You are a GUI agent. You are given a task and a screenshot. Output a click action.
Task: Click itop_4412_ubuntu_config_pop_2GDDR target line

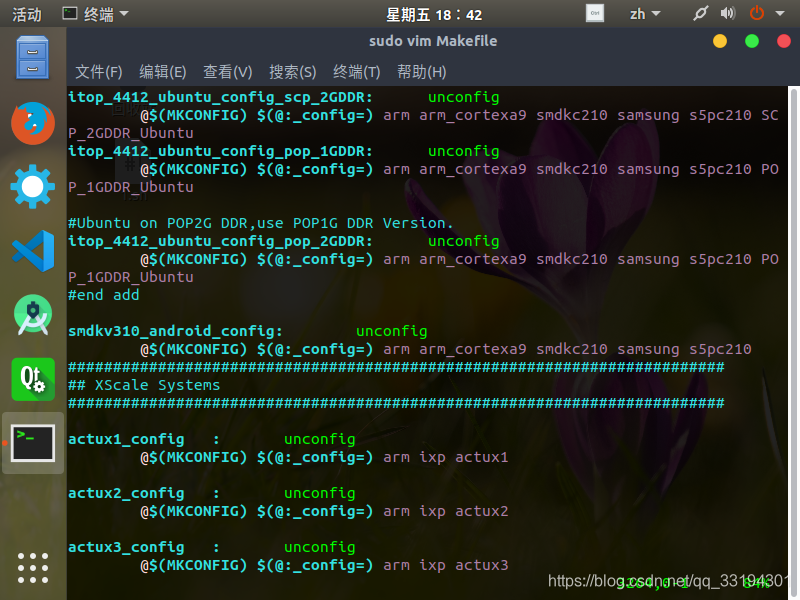(220, 241)
